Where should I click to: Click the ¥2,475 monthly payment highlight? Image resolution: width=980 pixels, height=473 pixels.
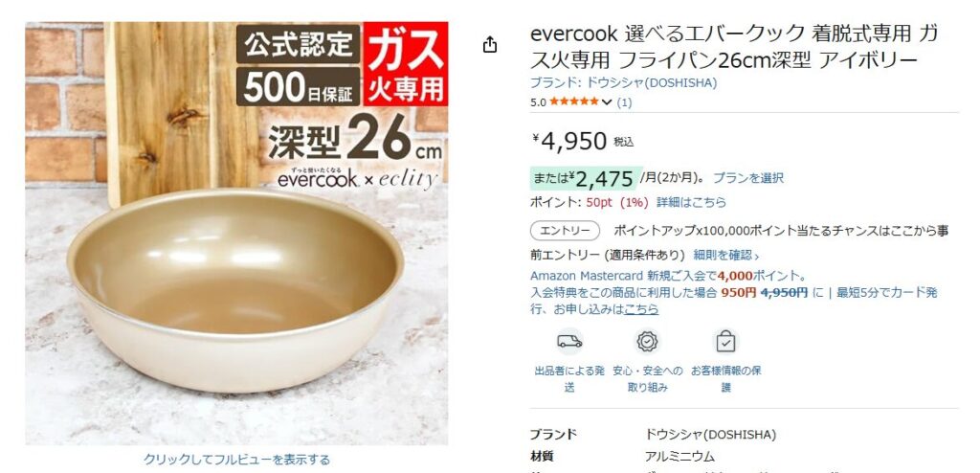click(x=584, y=179)
